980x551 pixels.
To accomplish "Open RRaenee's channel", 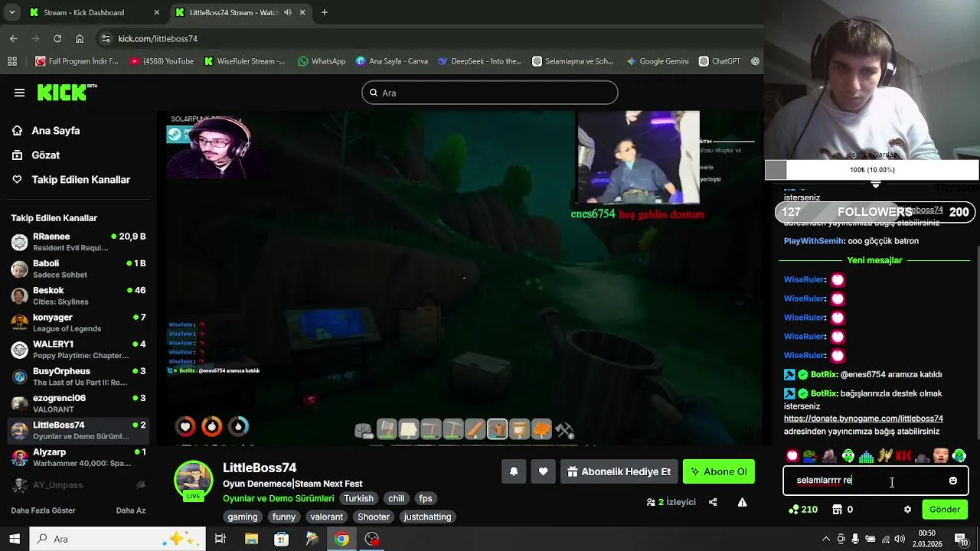I will coord(79,242).
